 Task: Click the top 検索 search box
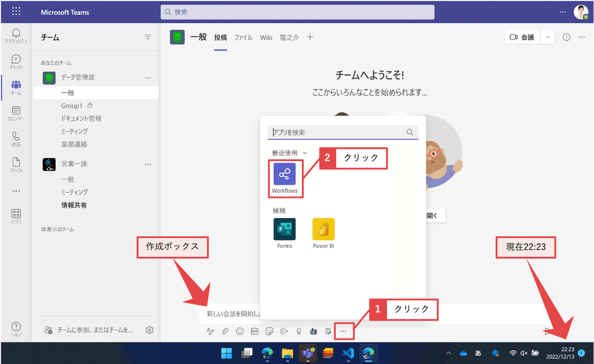[297, 12]
